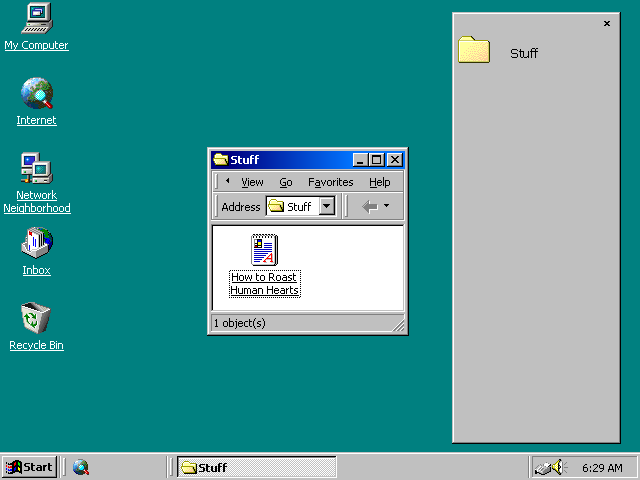Image resolution: width=640 pixels, height=480 pixels.
Task: Click the Address label in toolbar
Action: click(241, 207)
